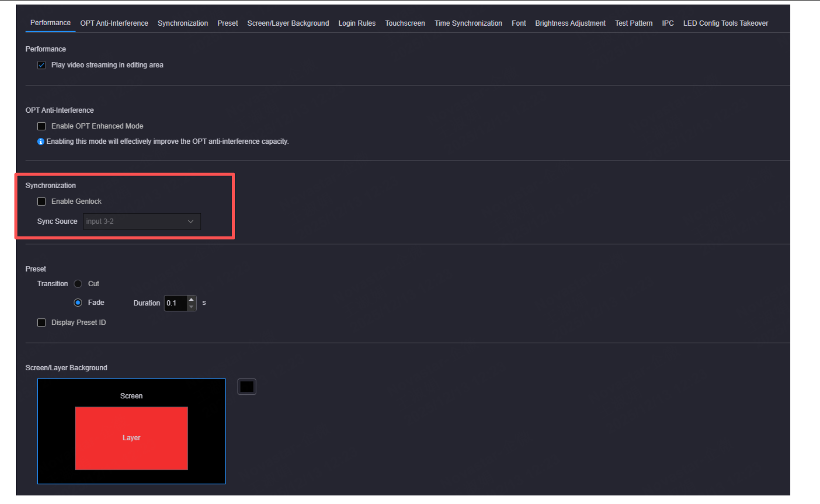Select the Cut transition radio button
Viewport: 820px width, 504px height.
tap(78, 284)
